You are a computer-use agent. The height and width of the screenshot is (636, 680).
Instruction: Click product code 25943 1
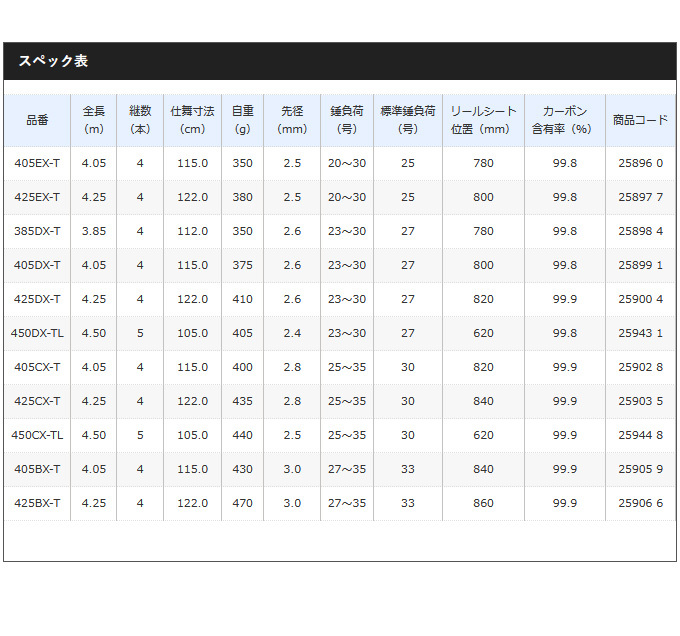point(641,333)
